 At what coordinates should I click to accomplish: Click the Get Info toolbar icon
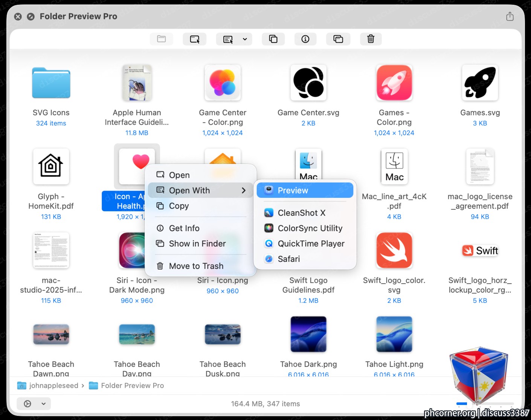tap(305, 39)
